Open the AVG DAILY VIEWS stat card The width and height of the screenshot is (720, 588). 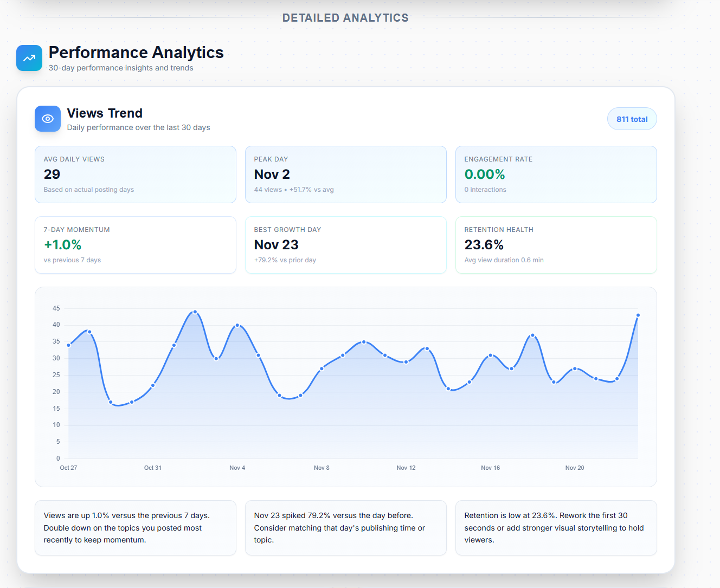[135, 174]
